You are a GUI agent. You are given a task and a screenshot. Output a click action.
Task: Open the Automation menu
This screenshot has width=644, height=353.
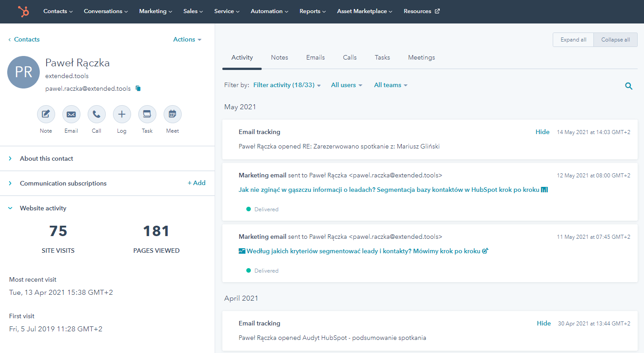coord(269,11)
